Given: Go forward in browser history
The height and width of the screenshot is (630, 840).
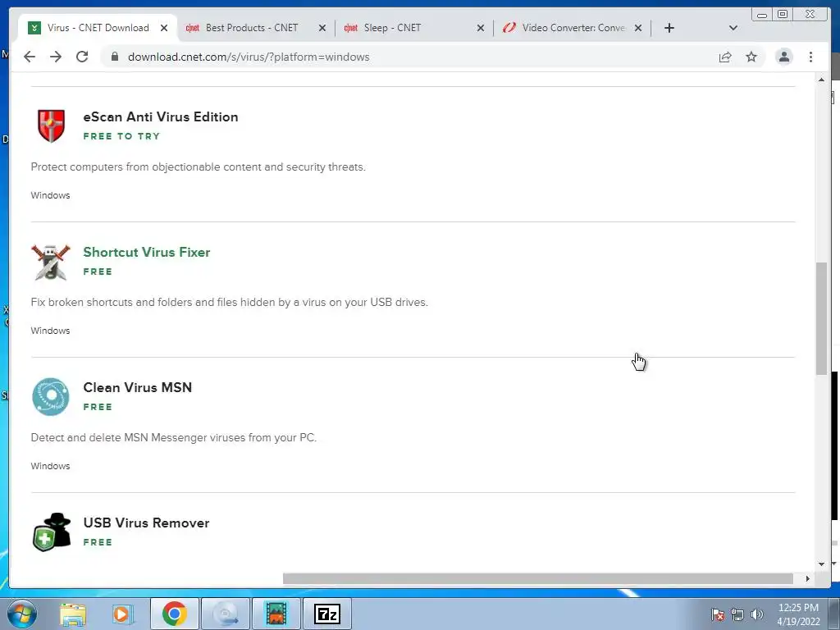Looking at the screenshot, I should (x=56, y=57).
